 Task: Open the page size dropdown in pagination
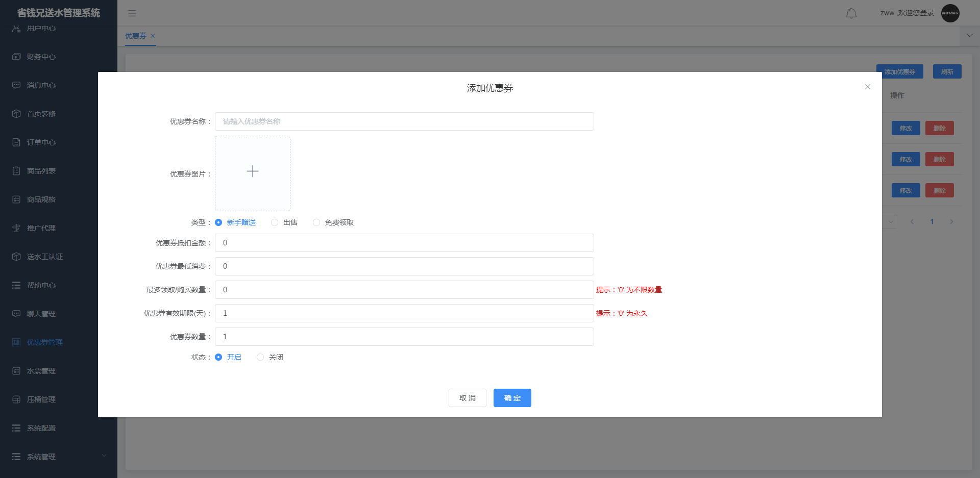pyautogui.click(x=891, y=222)
